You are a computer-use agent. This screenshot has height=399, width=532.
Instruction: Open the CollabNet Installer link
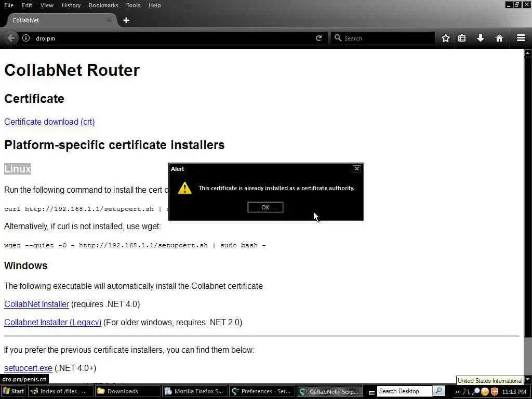coord(37,304)
